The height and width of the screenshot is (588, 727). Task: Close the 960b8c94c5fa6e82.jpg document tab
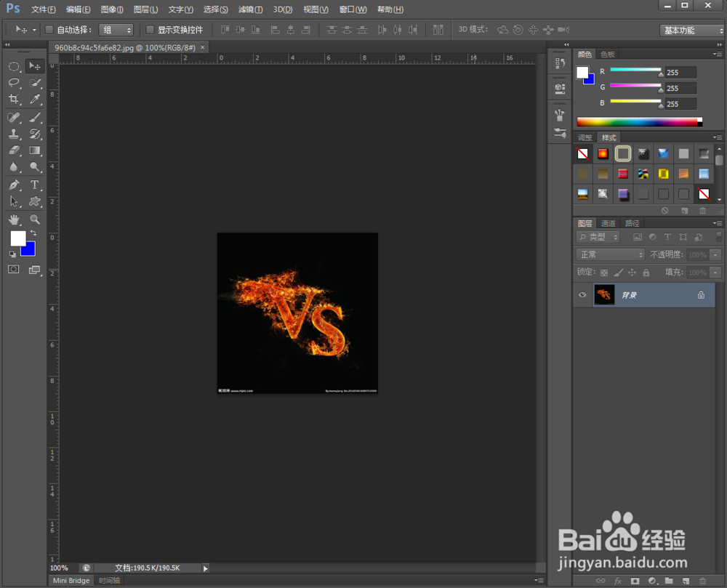click(x=202, y=47)
